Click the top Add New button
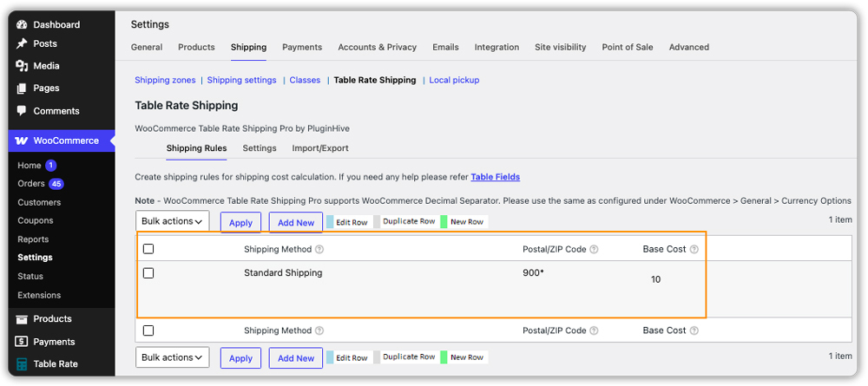This screenshot has height=386, width=868. pos(296,222)
